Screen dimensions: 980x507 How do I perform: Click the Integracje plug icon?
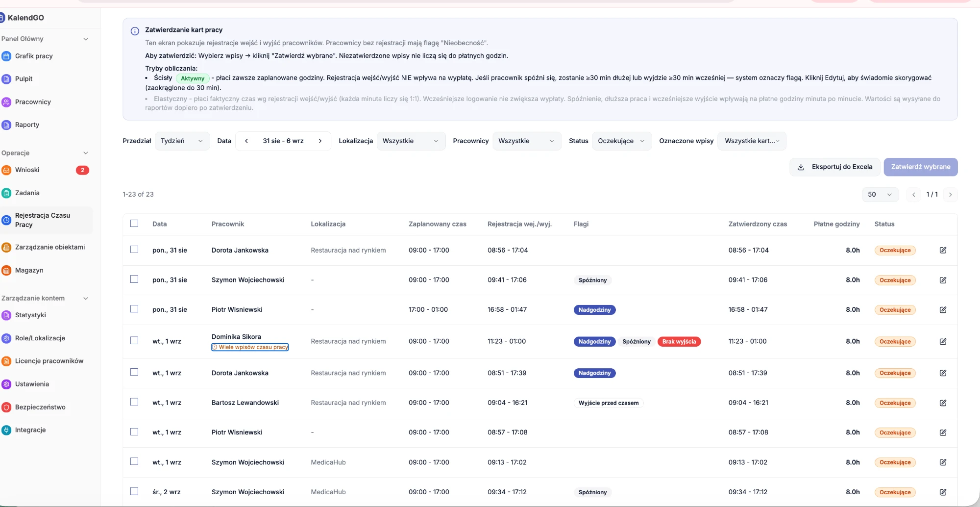click(x=6, y=430)
